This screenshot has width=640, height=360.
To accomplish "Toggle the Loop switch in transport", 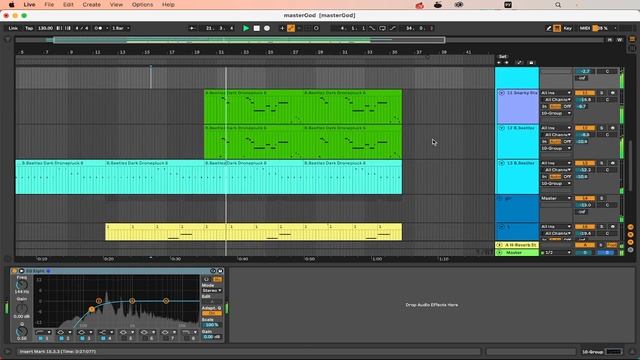I will pos(382,28).
